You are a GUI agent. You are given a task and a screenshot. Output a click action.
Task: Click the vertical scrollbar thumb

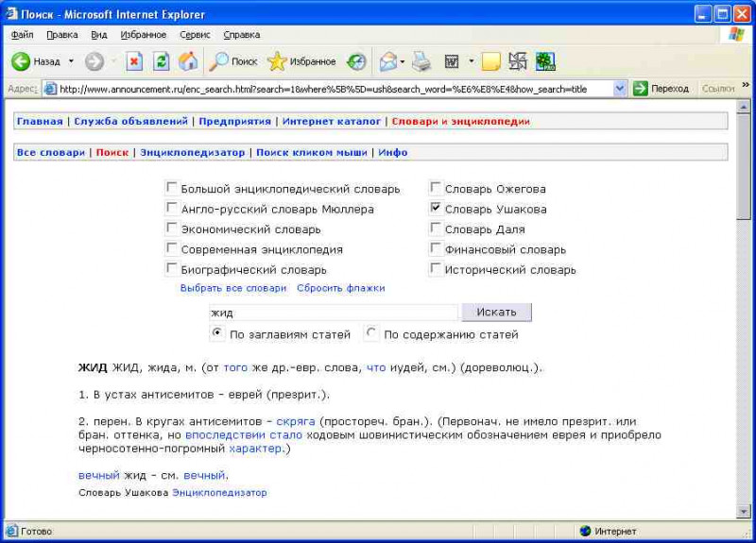click(743, 167)
